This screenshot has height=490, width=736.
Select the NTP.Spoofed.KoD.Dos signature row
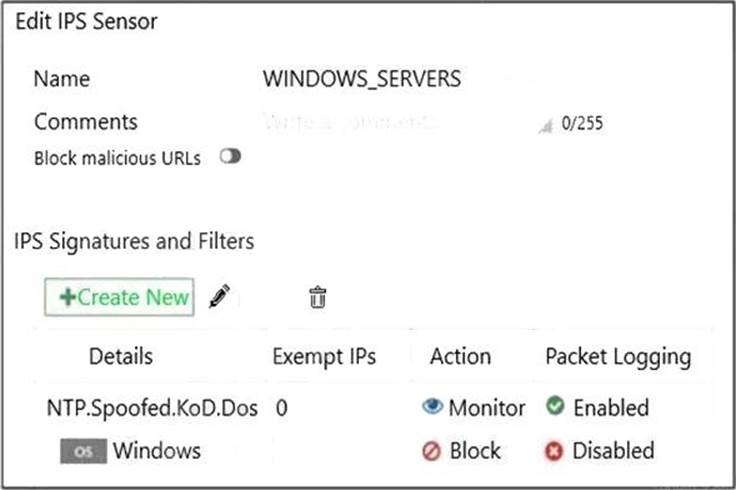153,407
